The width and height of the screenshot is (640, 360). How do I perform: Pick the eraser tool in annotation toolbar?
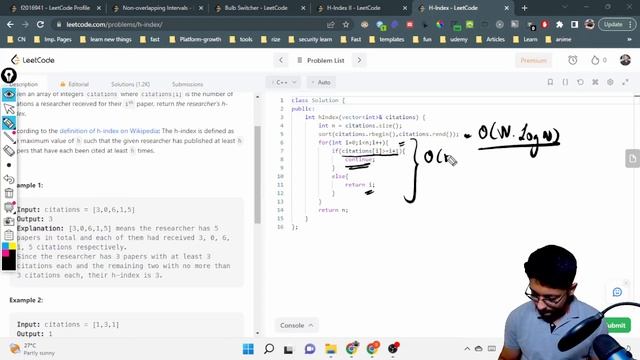[x=9, y=151]
